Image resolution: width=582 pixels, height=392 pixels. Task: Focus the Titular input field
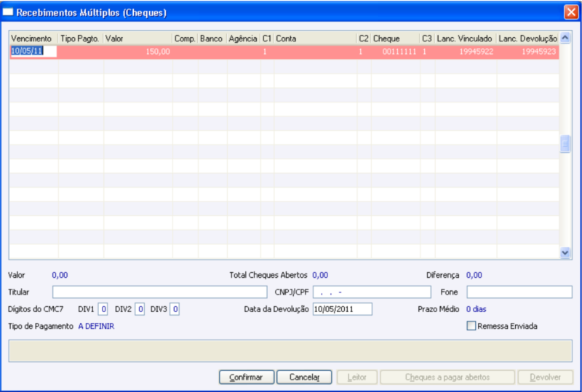(x=159, y=292)
